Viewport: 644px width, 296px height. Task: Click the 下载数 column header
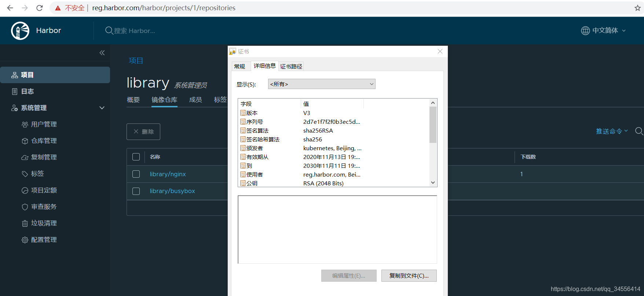[528, 157]
